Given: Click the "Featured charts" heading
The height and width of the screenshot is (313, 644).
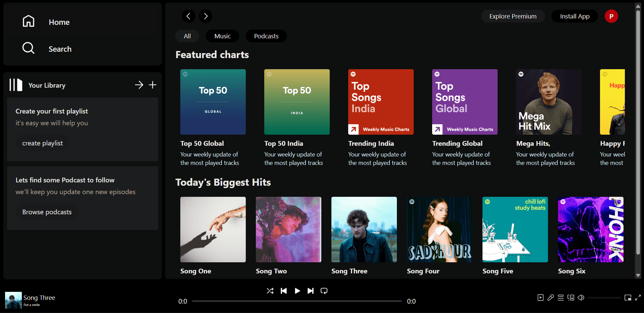Looking at the screenshot, I should (212, 55).
